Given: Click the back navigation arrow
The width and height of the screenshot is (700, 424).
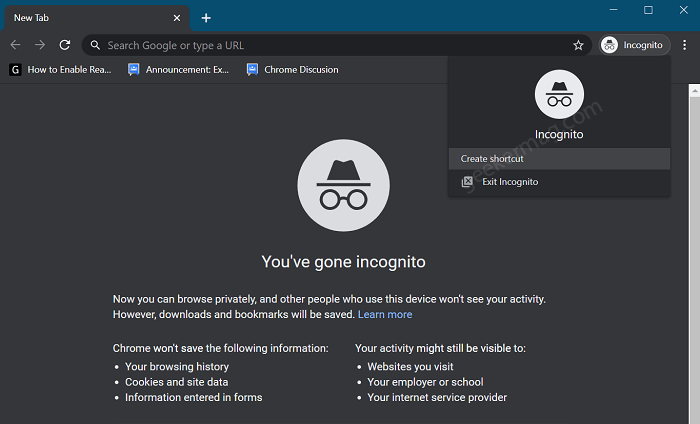Looking at the screenshot, I should point(16,45).
